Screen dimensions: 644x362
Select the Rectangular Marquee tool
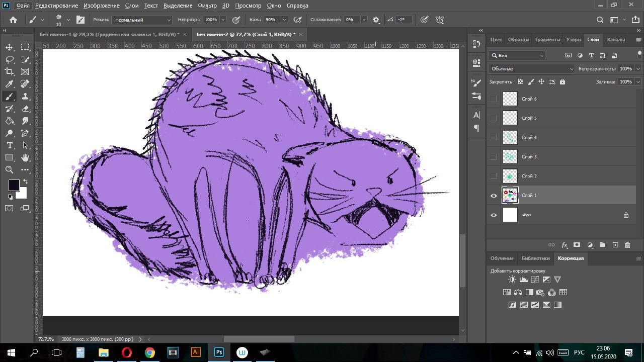pos(25,47)
